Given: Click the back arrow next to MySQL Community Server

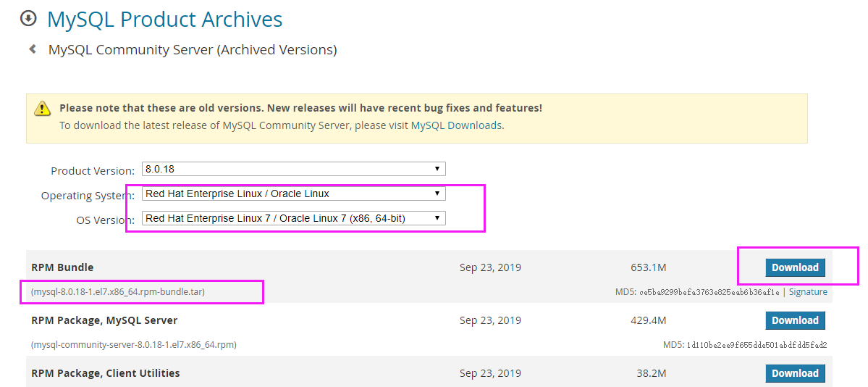Looking at the screenshot, I should 33,49.
